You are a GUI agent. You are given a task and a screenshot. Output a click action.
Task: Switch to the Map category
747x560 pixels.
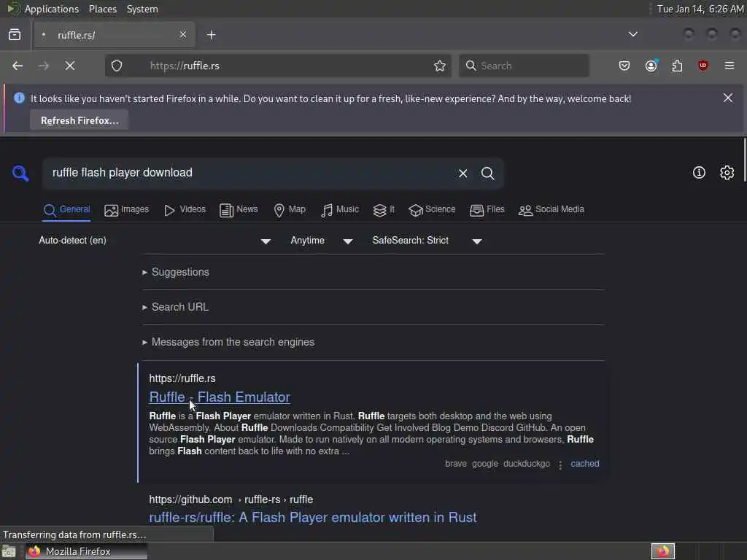[x=290, y=209]
